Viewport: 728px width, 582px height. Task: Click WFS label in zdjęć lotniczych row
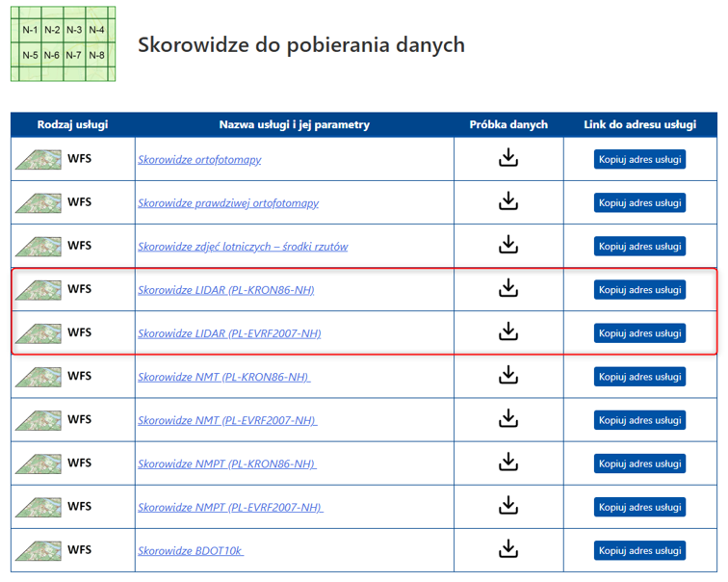(79, 246)
